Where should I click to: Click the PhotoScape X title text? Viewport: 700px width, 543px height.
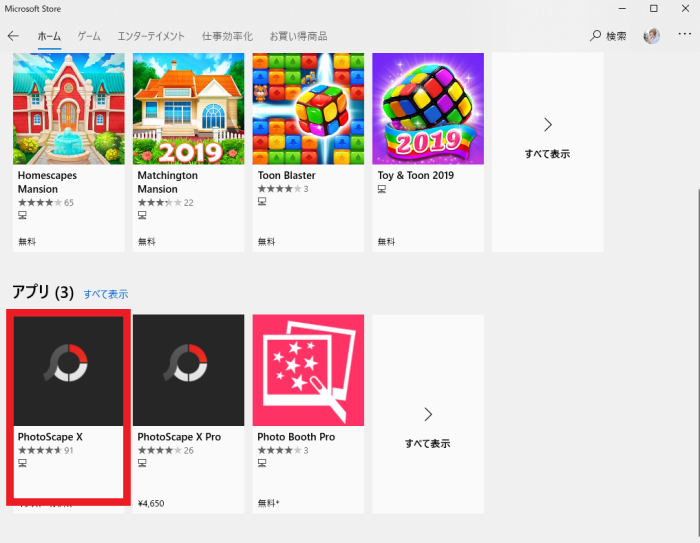[x=50, y=437]
